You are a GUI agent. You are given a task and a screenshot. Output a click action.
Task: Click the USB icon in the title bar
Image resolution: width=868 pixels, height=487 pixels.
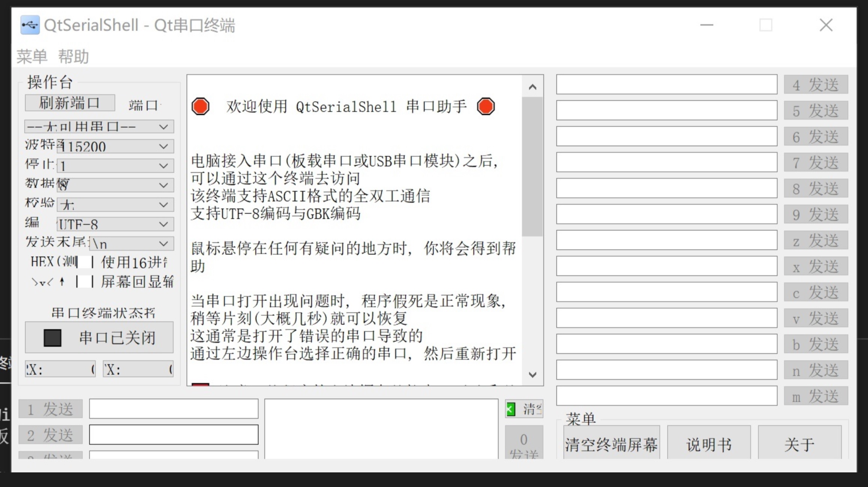click(x=30, y=25)
